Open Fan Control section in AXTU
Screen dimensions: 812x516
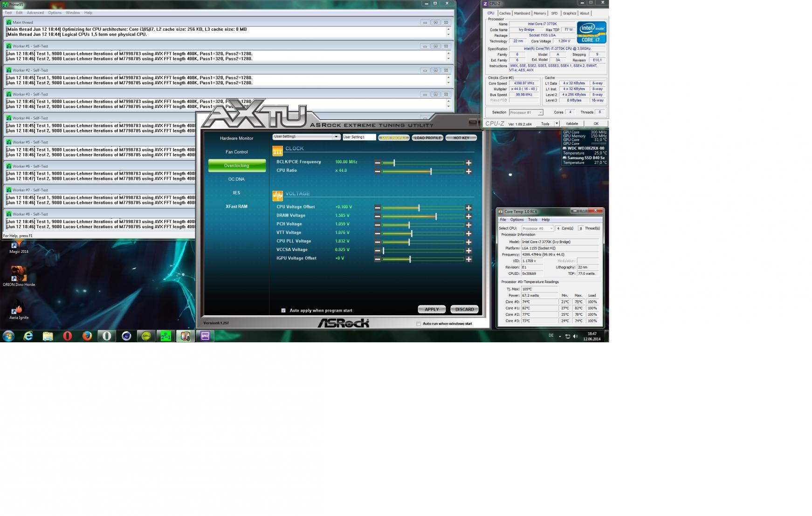coord(237,152)
